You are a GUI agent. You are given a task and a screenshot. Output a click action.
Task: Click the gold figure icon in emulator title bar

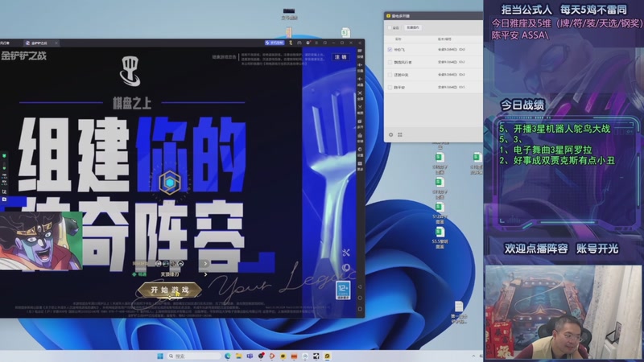[x=291, y=43]
